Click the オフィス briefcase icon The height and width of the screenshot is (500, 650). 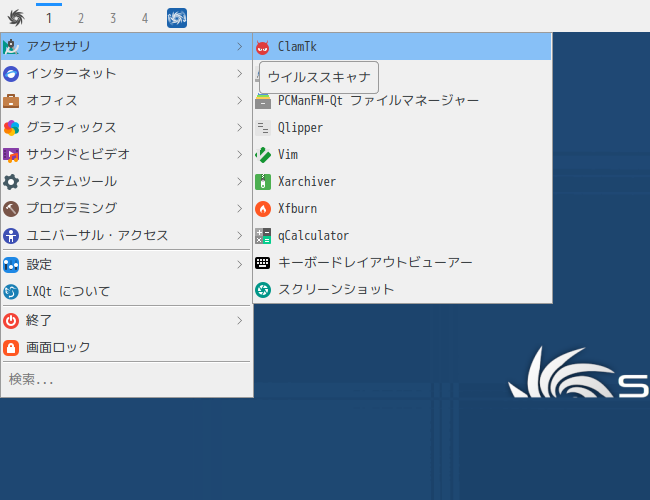pos(11,101)
